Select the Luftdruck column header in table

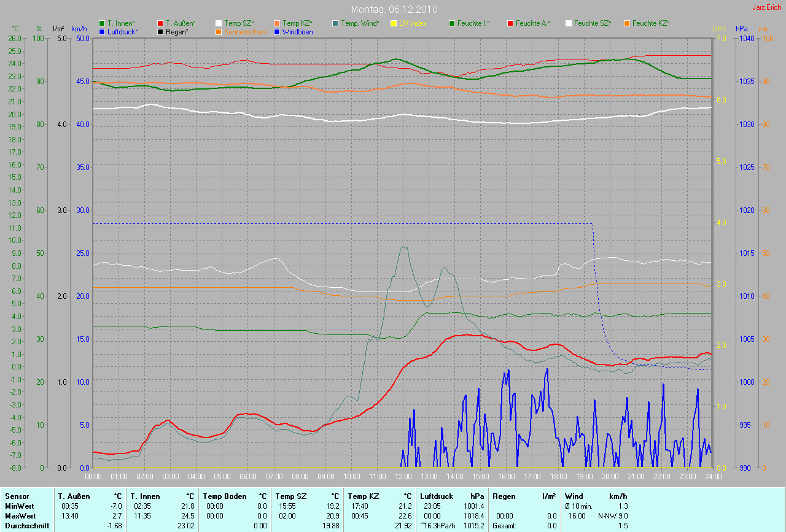tap(437, 496)
